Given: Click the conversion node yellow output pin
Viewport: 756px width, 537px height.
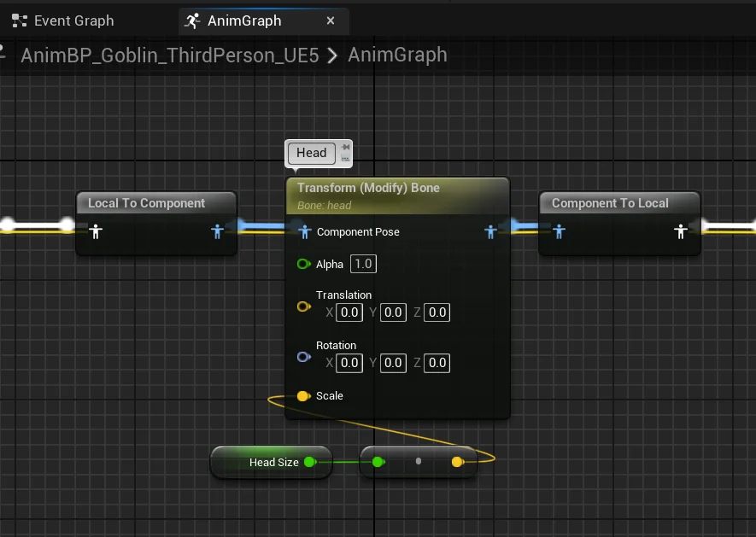Looking at the screenshot, I should (458, 462).
